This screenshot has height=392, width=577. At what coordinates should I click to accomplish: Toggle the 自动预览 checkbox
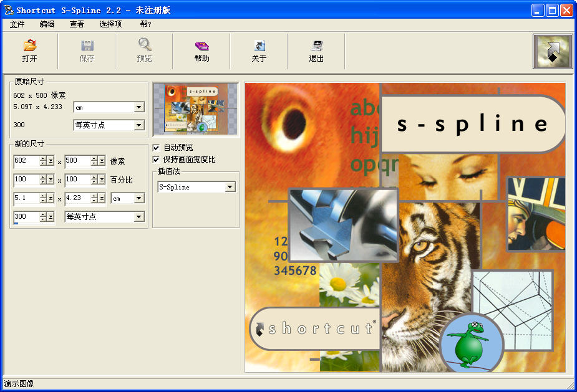[x=156, y=148]
